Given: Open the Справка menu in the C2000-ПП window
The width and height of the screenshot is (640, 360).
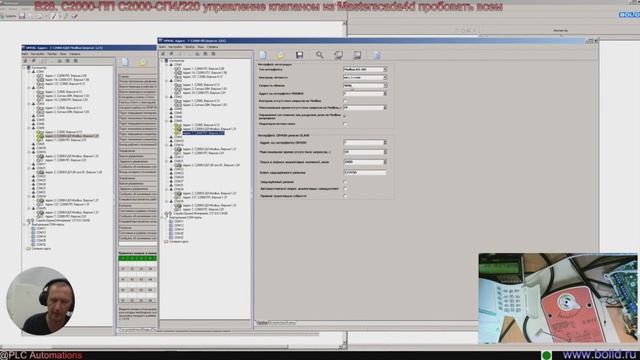Looking at the screenshot, I should [212, 47].
